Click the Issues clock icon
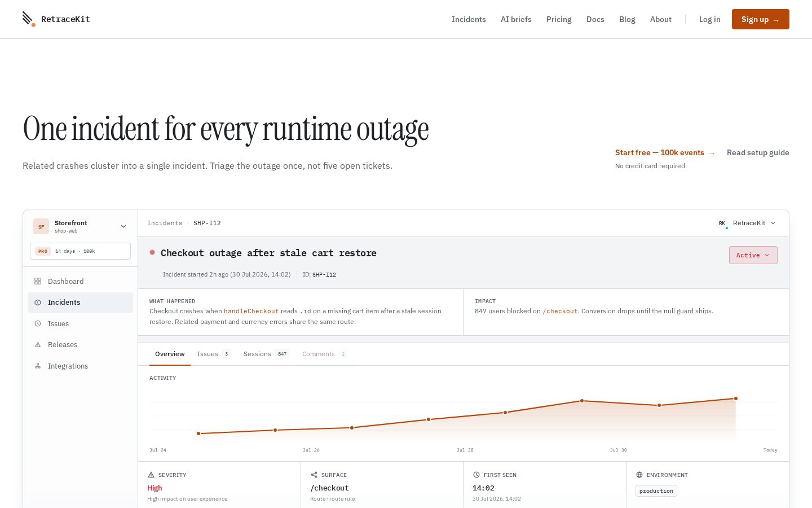Screen dimensions: 812x508 [x=38, y=323]
